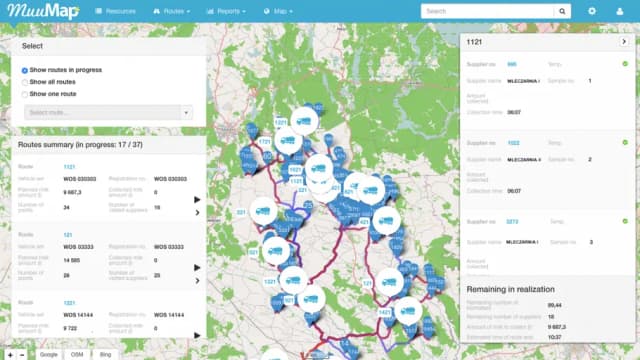
Task: Open route link for vehicle WOS 14144
Action: [x=69, y=303]
